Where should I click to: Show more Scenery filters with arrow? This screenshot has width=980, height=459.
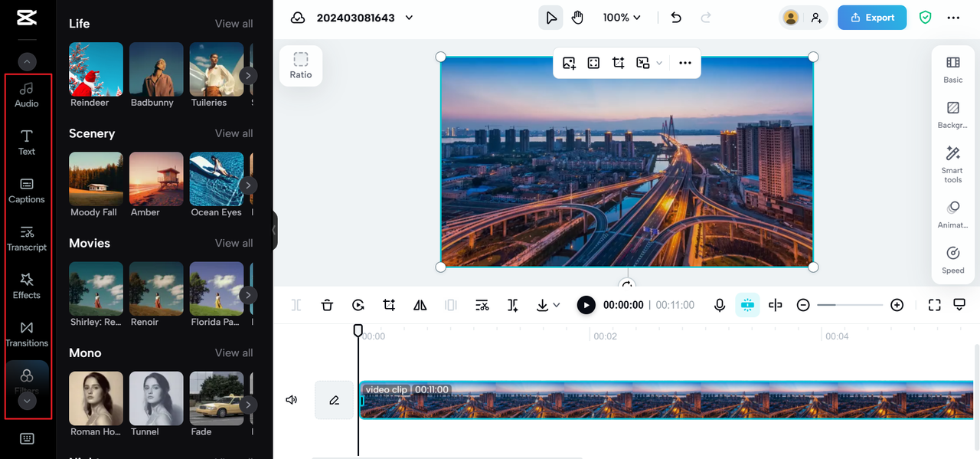click(248, 185)
